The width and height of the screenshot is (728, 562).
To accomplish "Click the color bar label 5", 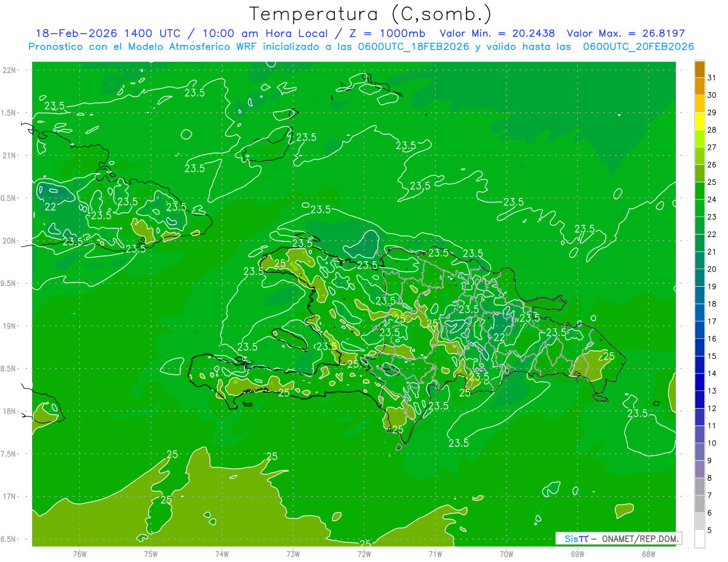I will pos(710,530).
